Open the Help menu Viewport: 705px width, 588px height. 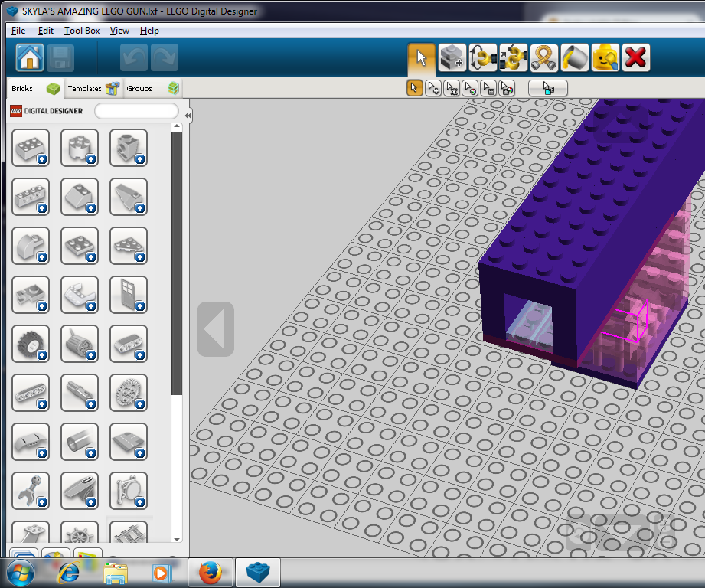coord(149,31)
